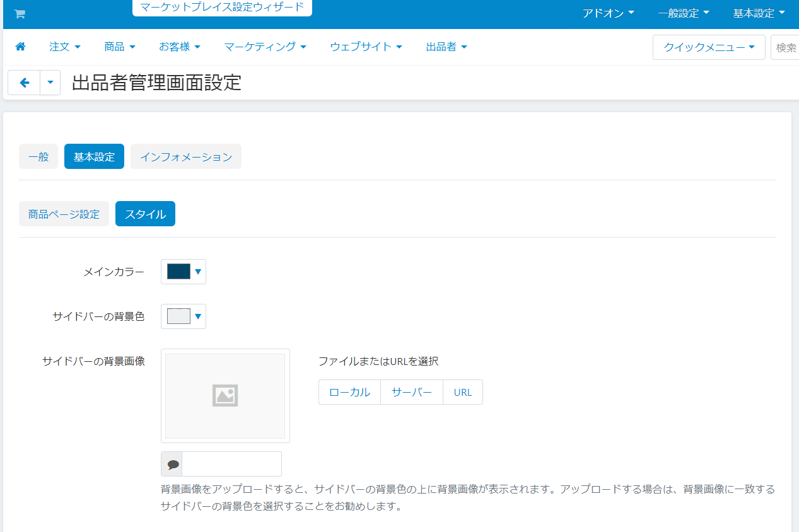Select the 商品ページ設定 tab
Image resolution: width=799 pixels, height=532 pixels.
64,214
